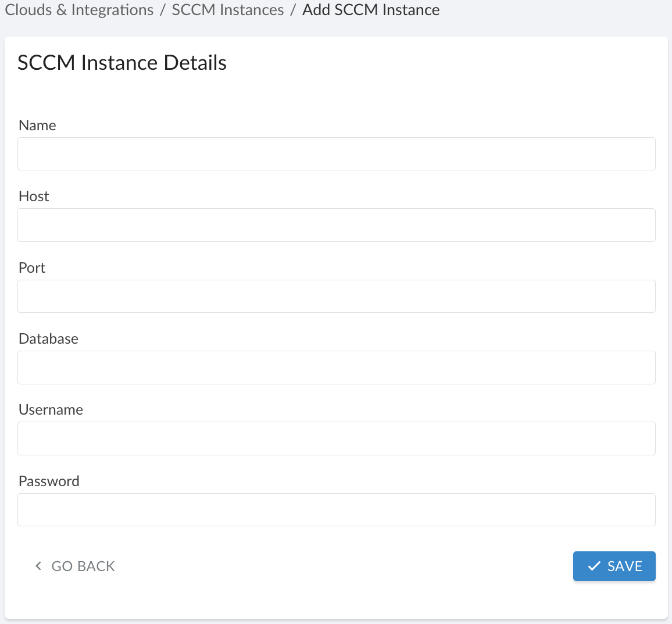672x624 pixels.
Task: Navigate to SCCM Instances via breadcrumb
Action: pyautogui.click(x=227, y=10)
